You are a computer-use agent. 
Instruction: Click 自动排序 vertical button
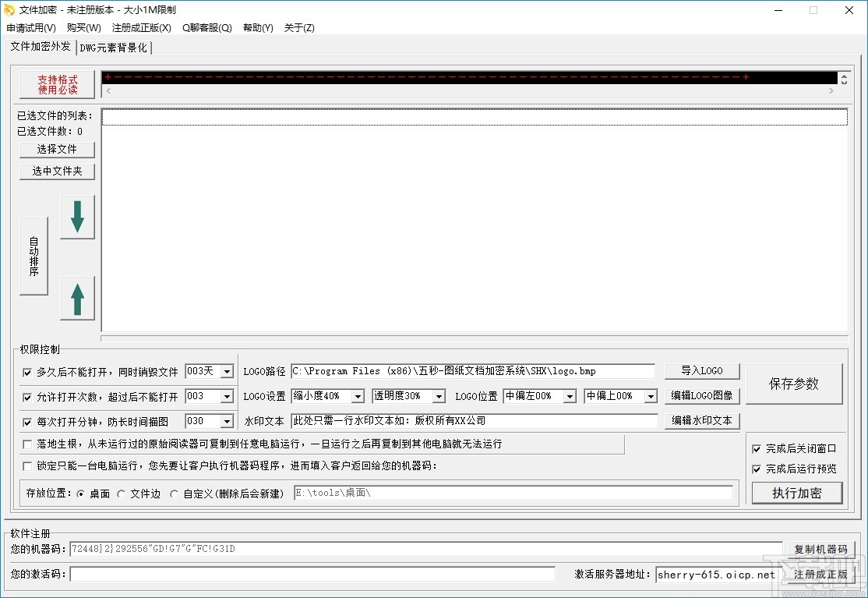click(x=34, y=256)
